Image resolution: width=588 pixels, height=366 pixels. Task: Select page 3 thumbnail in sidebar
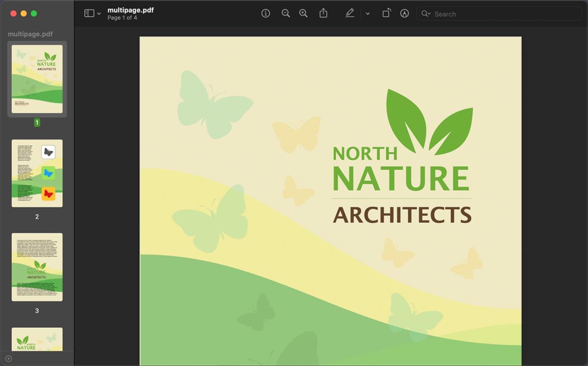coord(37,267)
